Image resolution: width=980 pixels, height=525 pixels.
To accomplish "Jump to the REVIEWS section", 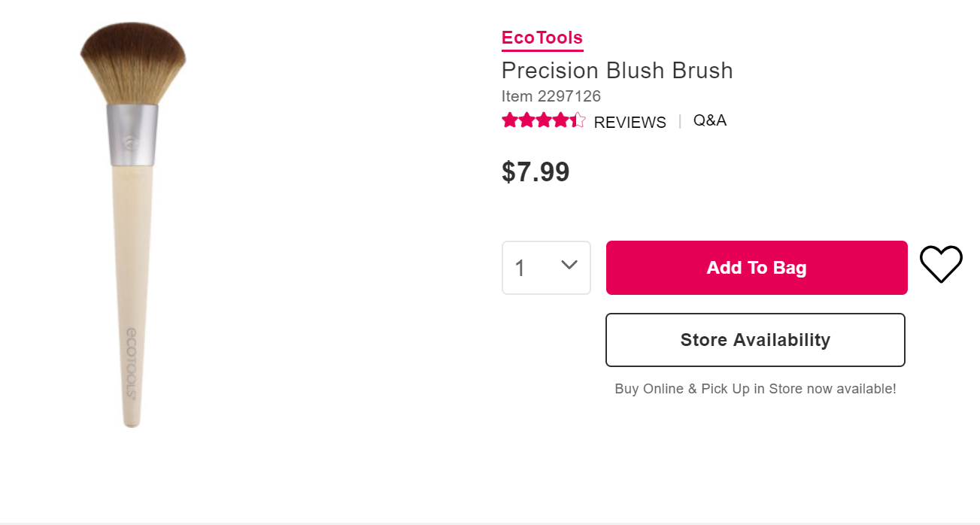I will tap(630, 123).
